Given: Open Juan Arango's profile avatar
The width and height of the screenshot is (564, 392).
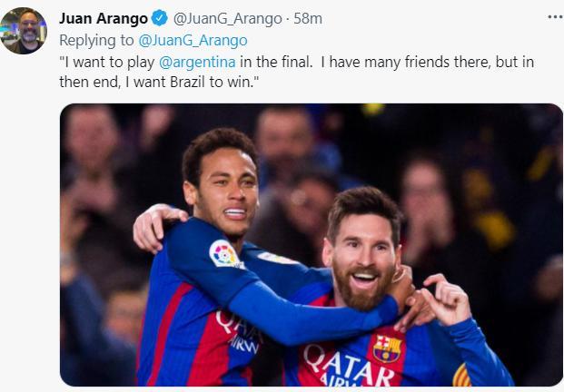Looking at the screenshot, I should coord(24,32).
